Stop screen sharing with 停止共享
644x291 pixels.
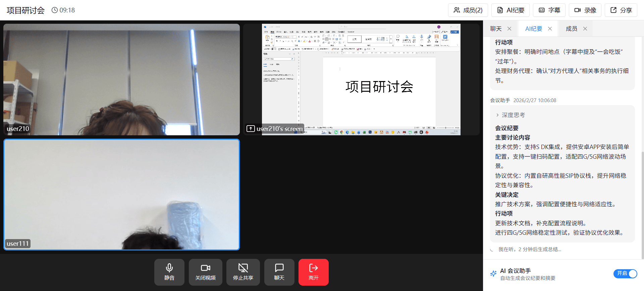tap(243, 272)
